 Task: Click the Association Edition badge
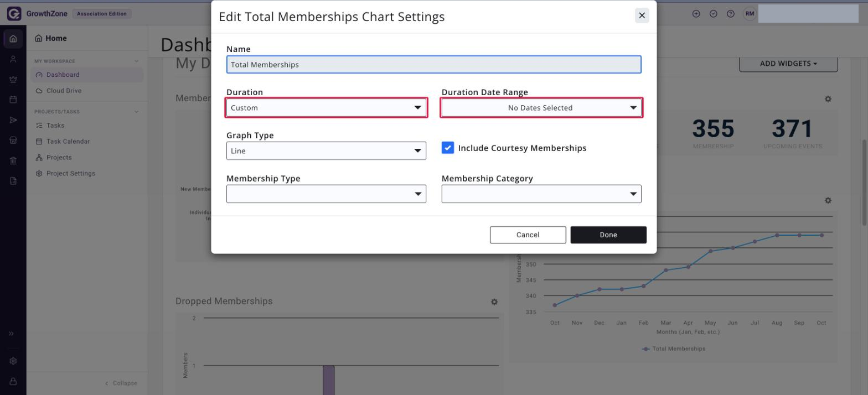point(102,14)
